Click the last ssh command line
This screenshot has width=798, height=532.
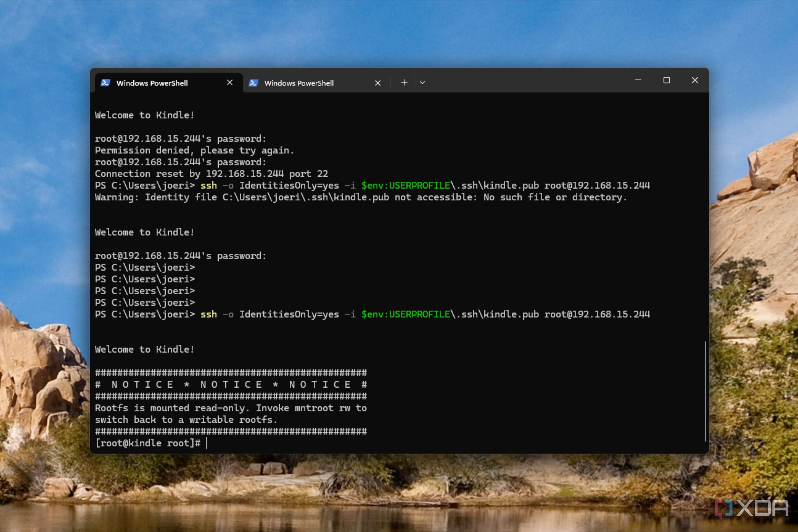click(372, 314)
